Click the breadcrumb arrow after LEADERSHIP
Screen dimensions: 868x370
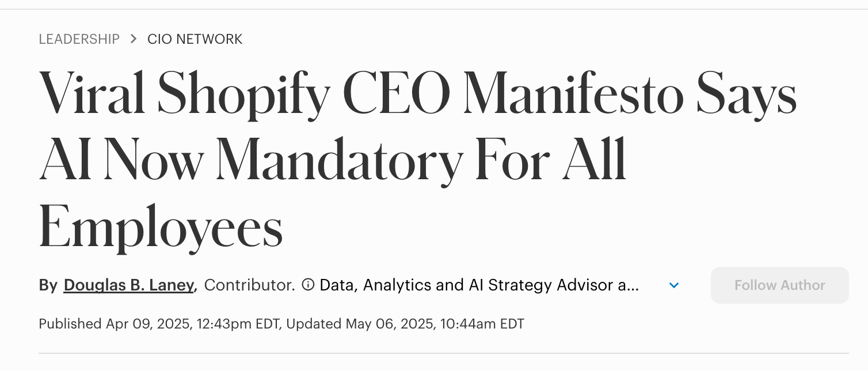134,39
